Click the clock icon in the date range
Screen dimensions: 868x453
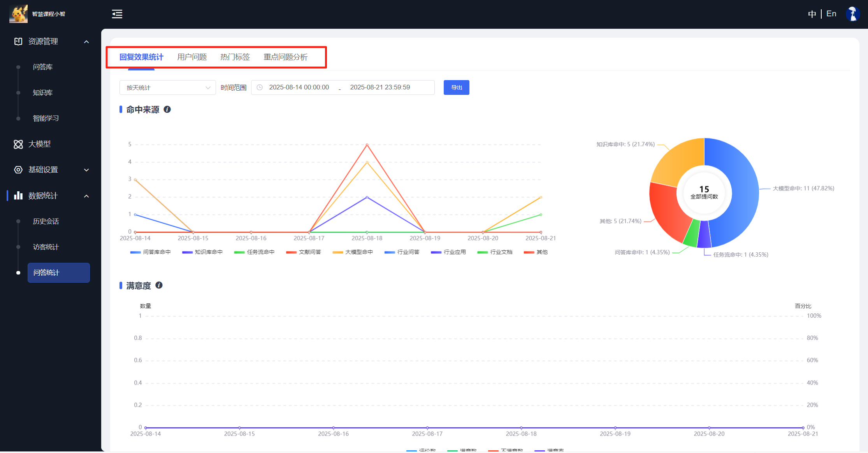click(x=260, y=87)
